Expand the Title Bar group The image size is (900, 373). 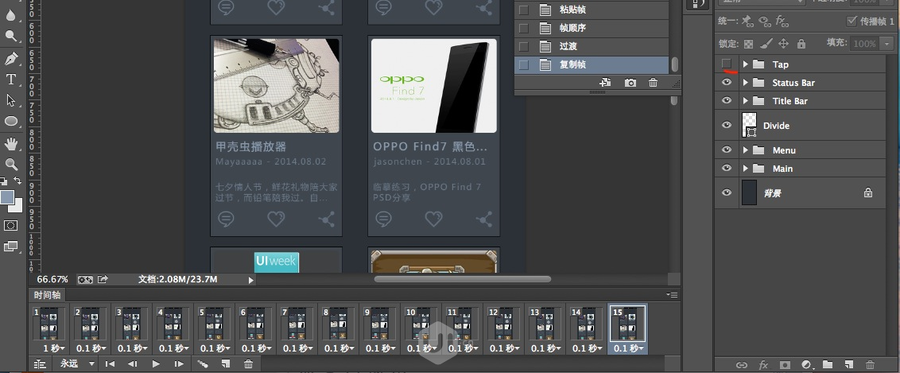pos(745,101)
